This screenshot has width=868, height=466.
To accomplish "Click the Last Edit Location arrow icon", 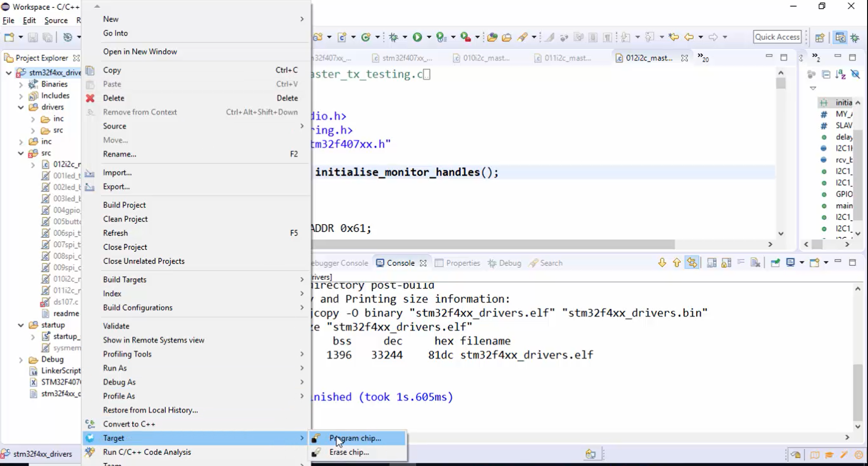I will click(674, 37).
